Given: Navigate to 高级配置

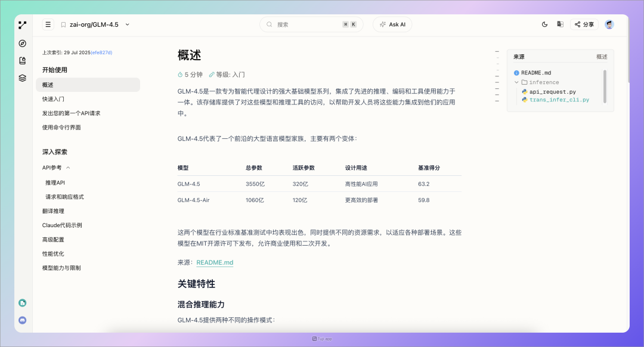Looking at the screenshot, I should (x=53, y=240).
